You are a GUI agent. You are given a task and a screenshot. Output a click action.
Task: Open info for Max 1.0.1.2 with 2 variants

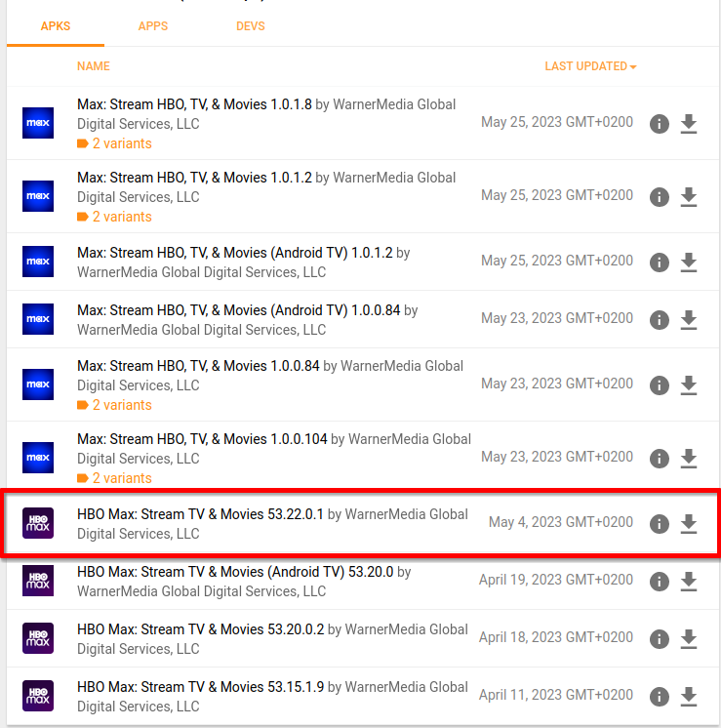[660, 197]
